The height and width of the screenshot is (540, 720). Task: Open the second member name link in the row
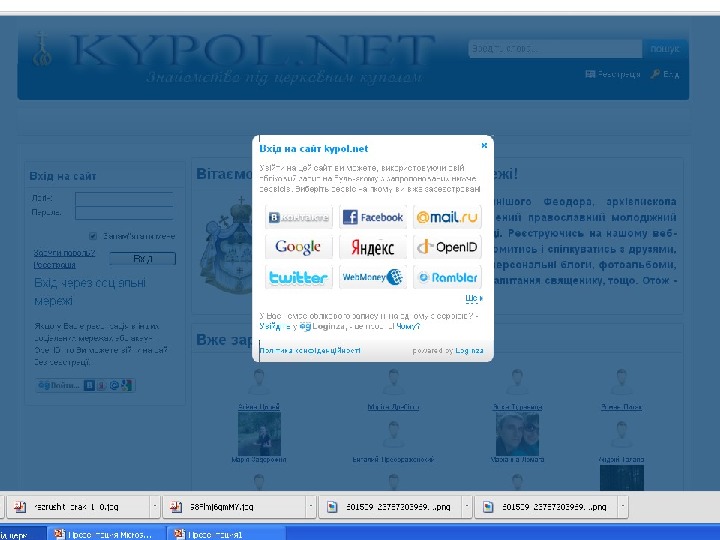393,407
